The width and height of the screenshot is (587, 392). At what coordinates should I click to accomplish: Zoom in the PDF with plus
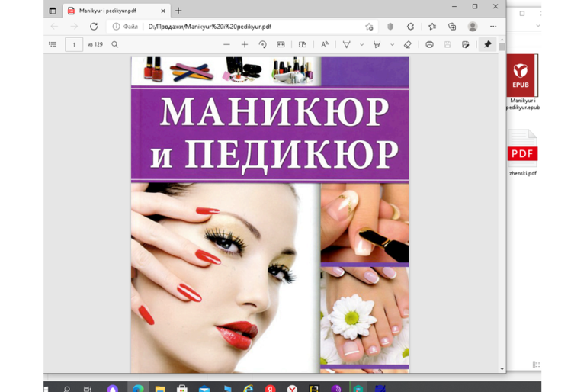[x=245, y=44]
